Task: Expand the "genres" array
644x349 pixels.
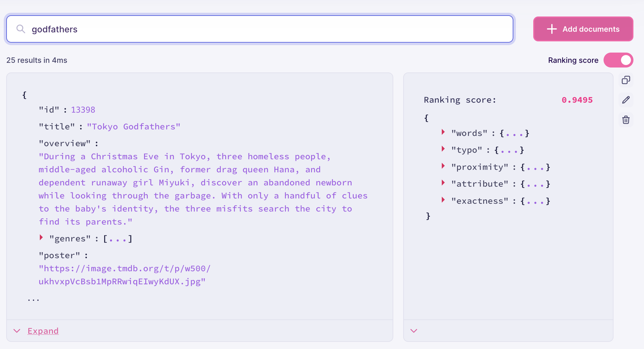Action: [x=41, y=238]
